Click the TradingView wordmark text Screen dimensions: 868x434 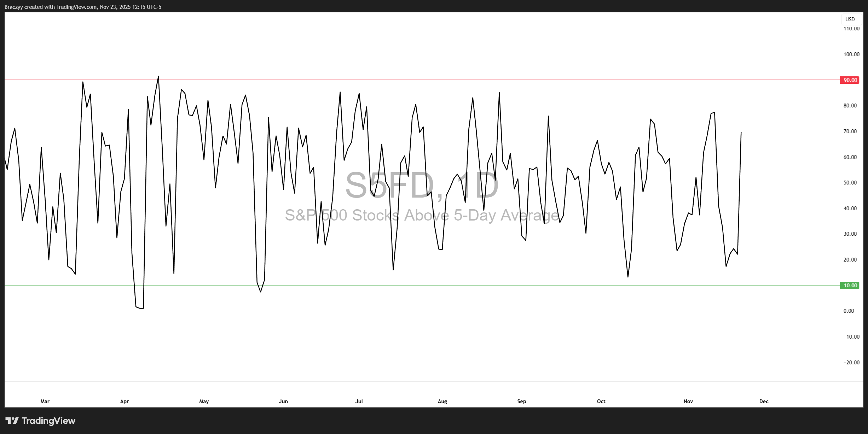point(48,421)
